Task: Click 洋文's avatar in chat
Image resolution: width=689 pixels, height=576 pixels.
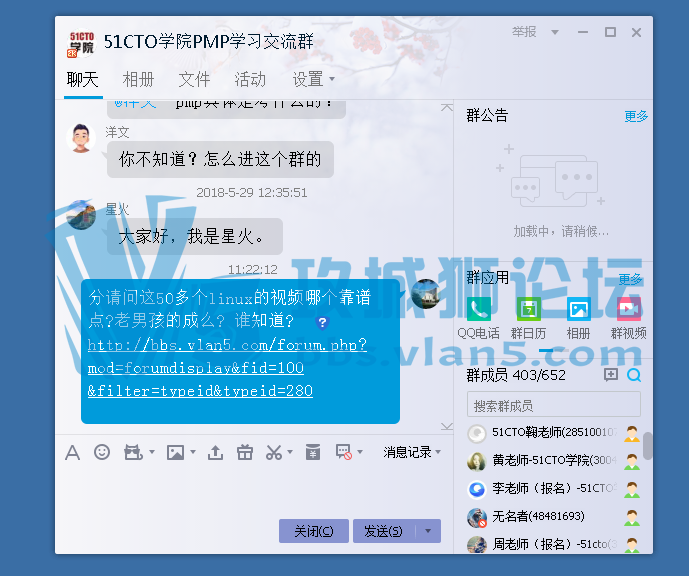Action: (x=81, y=138)
